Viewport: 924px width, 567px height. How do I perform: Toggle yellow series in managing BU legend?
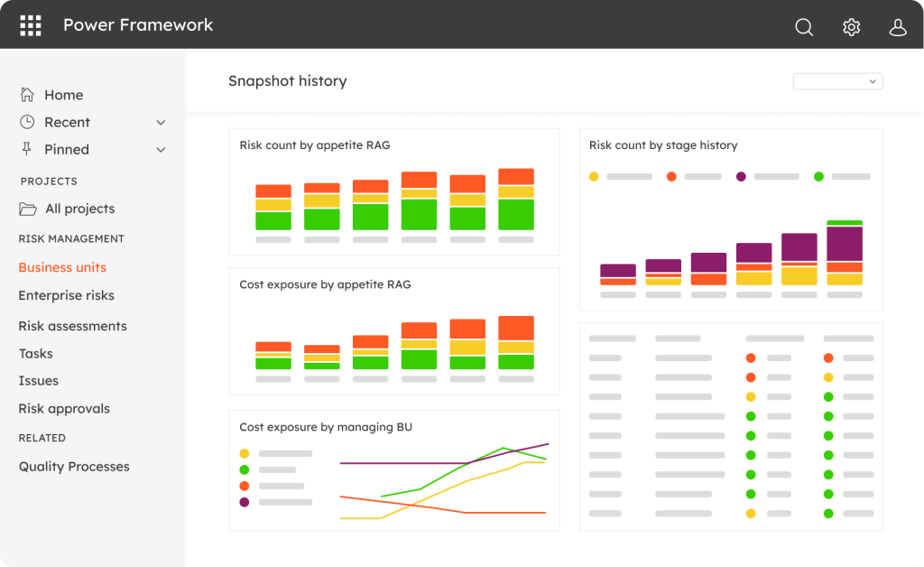tap(245, 453)
